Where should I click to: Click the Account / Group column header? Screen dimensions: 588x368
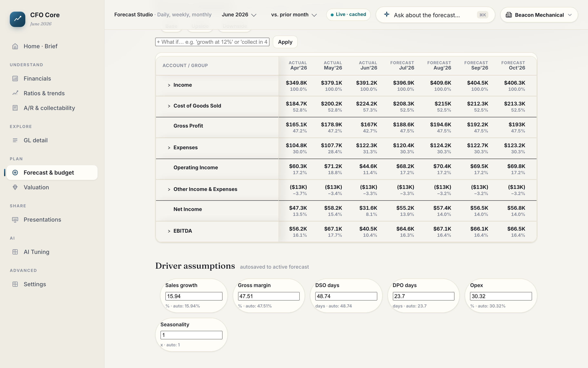click(x=185, y=65)
